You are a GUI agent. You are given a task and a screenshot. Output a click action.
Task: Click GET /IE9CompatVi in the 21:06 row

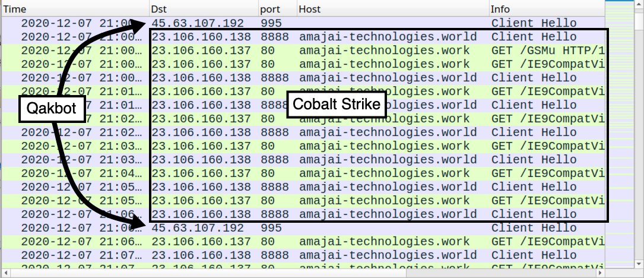[x=548, y=242]
